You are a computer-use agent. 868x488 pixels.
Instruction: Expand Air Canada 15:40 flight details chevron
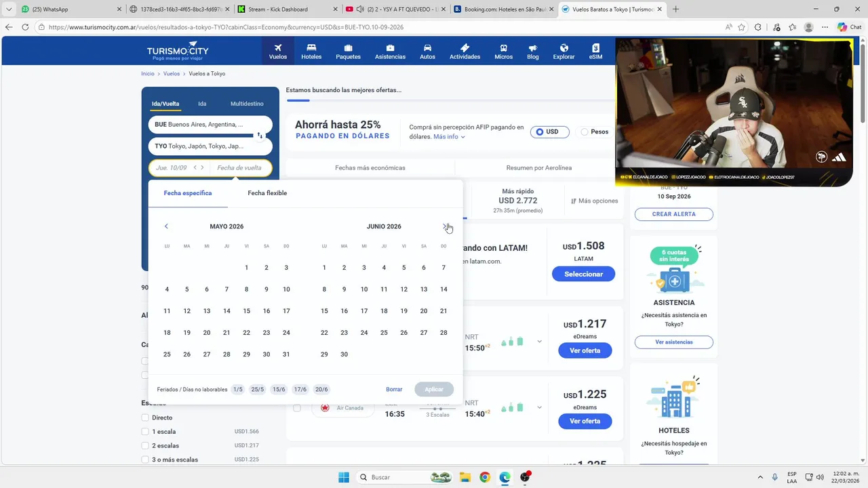tap(540, 408)
